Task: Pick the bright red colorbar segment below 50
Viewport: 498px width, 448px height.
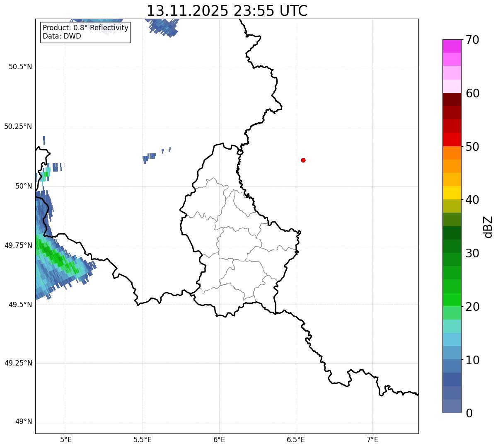Action: tap(452, 139)
